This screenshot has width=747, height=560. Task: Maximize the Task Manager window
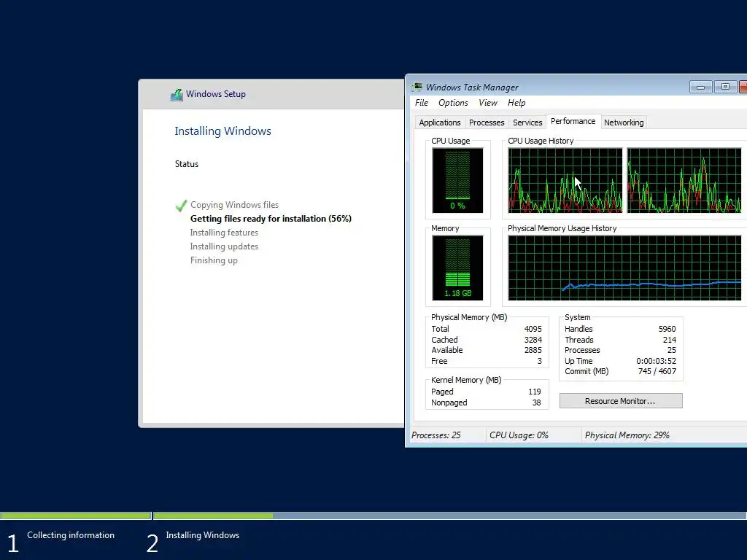pos(725,87)
